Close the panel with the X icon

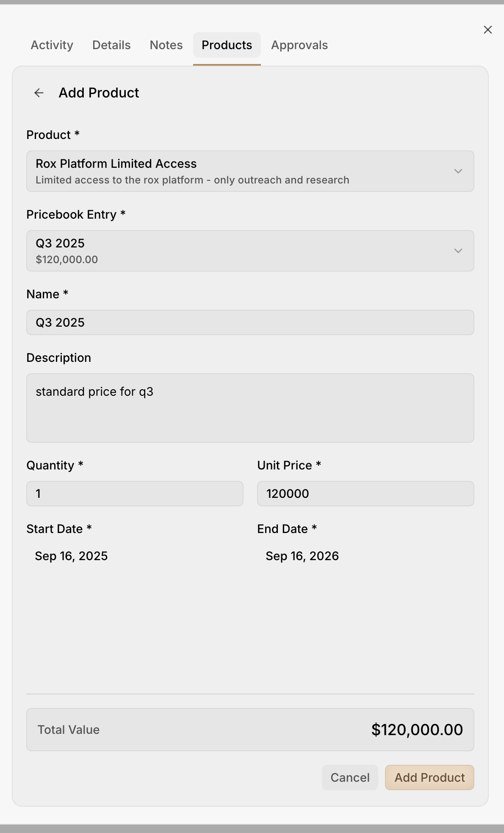(488, 30)
